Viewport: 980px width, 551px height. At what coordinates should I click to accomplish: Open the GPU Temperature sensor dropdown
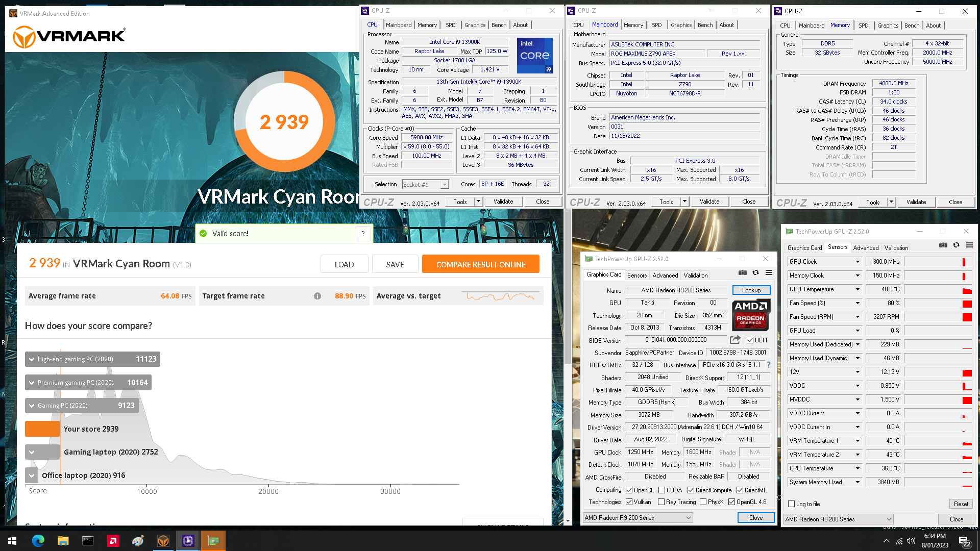click(857, 289)
